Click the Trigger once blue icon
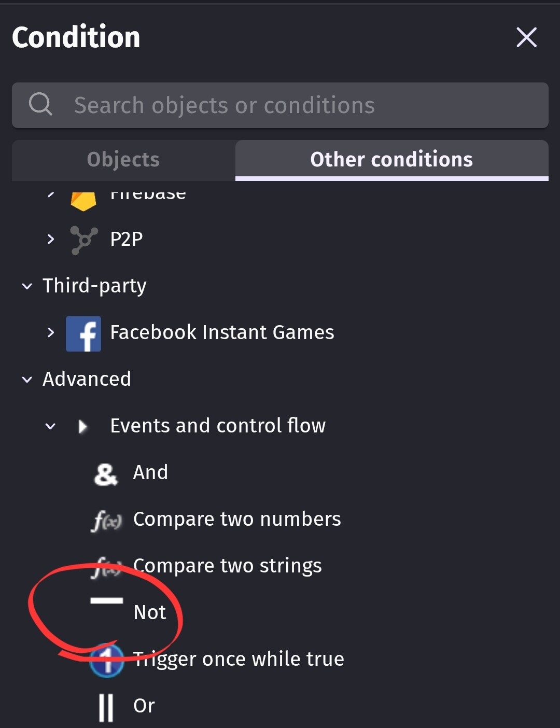Viewport: 560px width, 728px height. click(x=106, y=661)
